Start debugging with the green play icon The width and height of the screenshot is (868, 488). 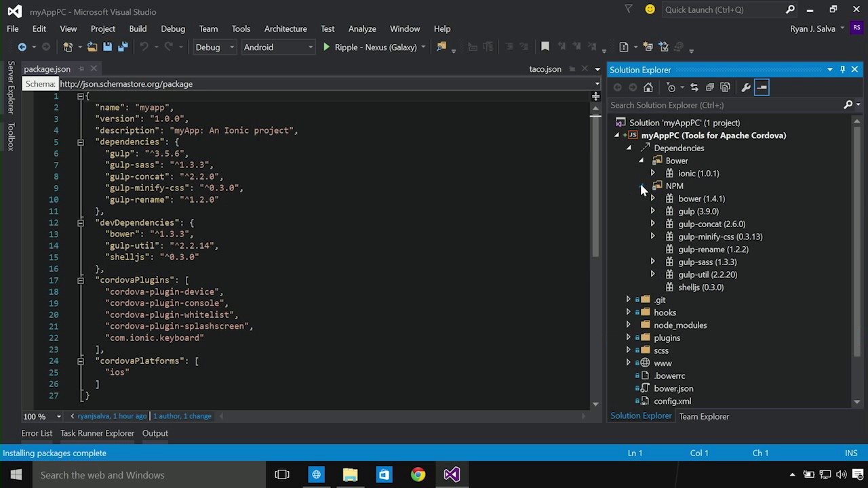pyautogui.click(x=326, y=47)
